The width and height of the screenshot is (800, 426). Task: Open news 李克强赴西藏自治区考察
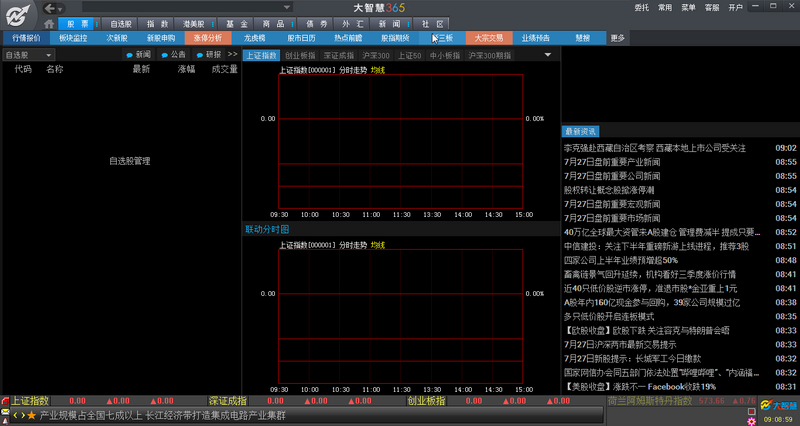click(x=655, y=148)
